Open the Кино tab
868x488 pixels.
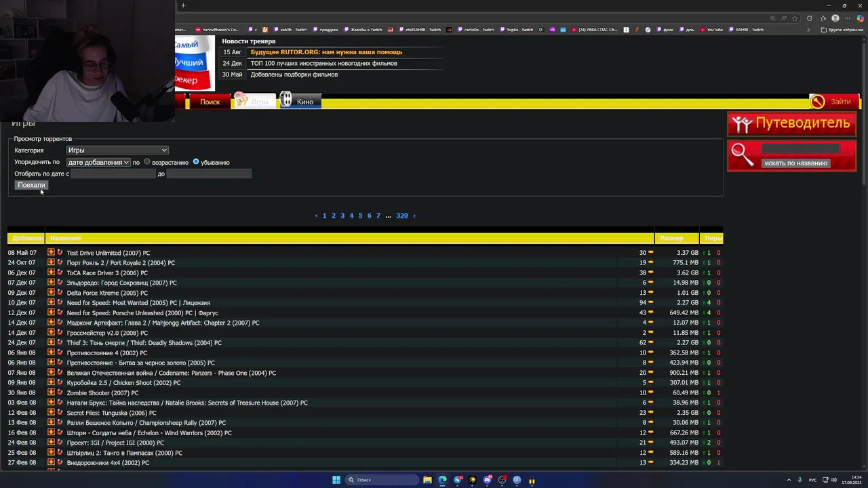(x=300, y=102)
